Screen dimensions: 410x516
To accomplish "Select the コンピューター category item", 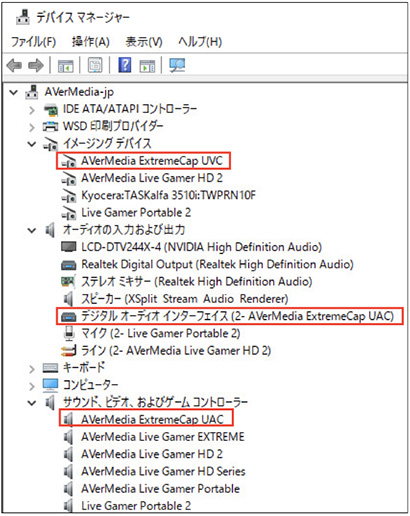I will pyautogui.click(x=90, y=385).
